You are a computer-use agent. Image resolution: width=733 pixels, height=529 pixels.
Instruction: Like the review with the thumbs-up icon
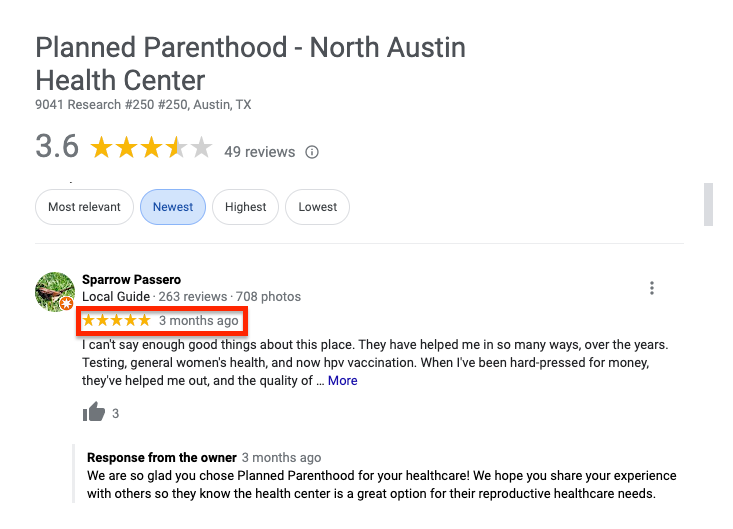94,412
